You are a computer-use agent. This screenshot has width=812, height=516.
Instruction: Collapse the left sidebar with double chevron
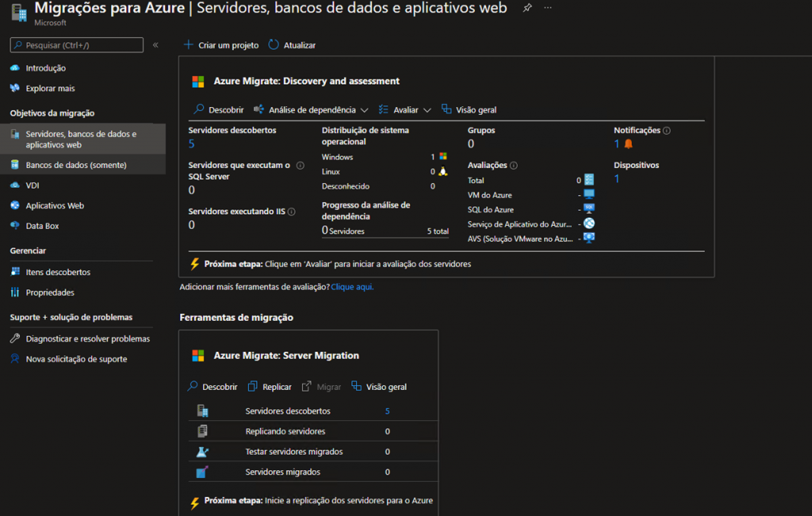pyautogui.click(x=155, y=45)
